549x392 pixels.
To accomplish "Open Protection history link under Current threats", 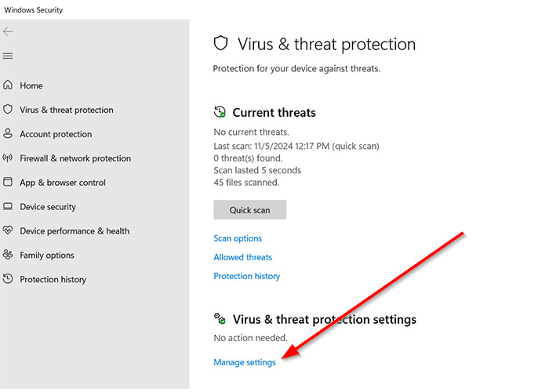I will 247,276.
